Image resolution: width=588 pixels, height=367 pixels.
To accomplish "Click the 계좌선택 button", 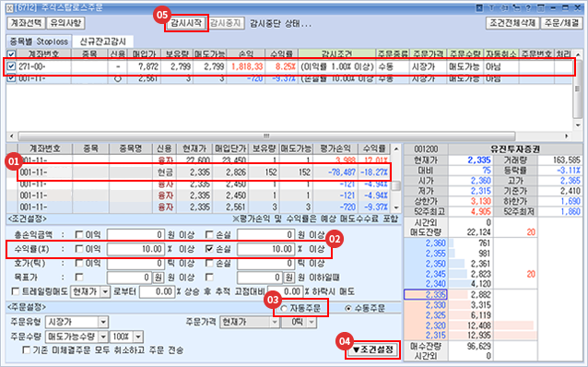I will click(26, 23).
